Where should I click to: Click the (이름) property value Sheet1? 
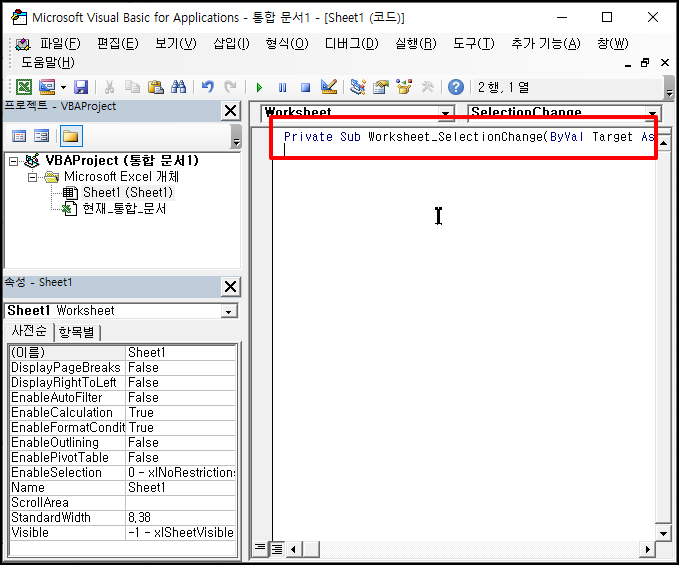[x=181, y=352]
